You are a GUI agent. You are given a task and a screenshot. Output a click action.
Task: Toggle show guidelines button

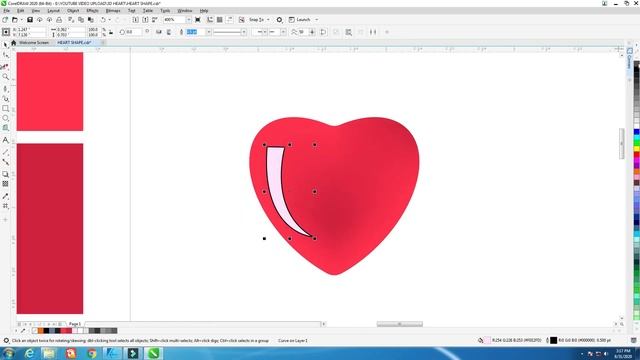(229, 20)
